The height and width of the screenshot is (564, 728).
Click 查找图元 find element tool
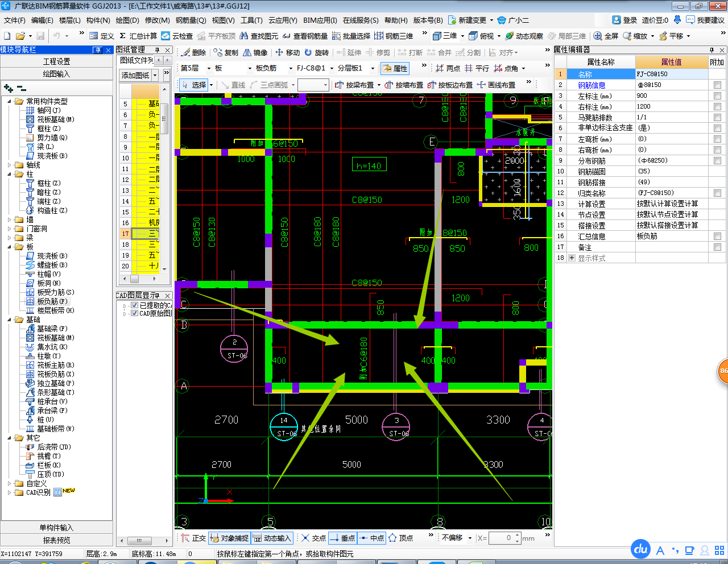coord(259,36)
